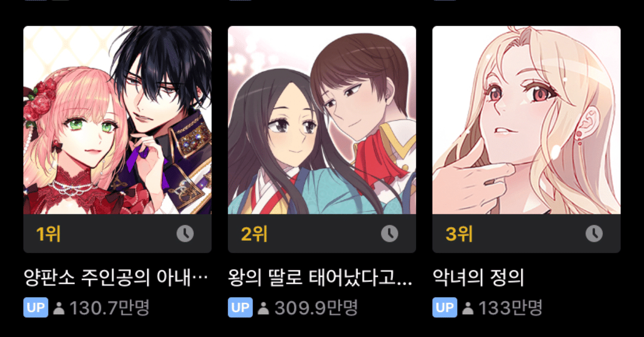The image size is (644, 337).
Task: Click person icon next to 133만명
Action: 468,308
